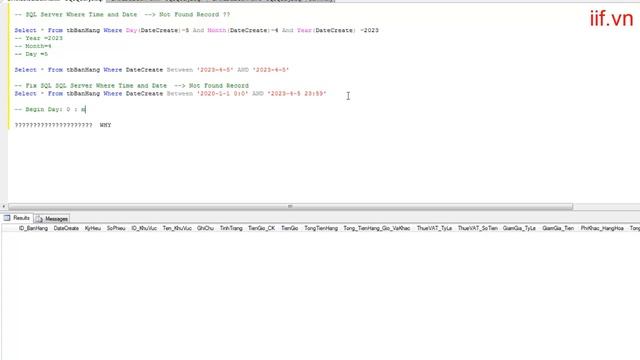Click the ID_KhuVuc column header
The height and width of the screenshot is (360, 640).
pos(144,228)
